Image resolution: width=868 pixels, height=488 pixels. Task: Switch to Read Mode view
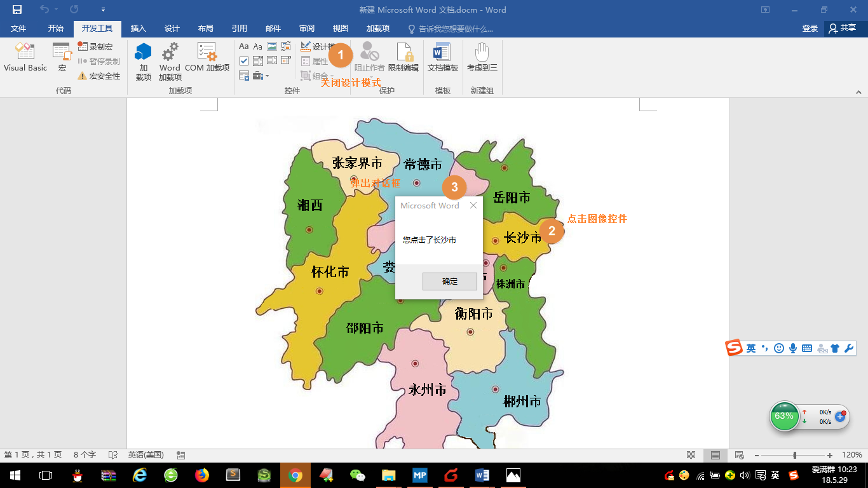coord(691,455)
